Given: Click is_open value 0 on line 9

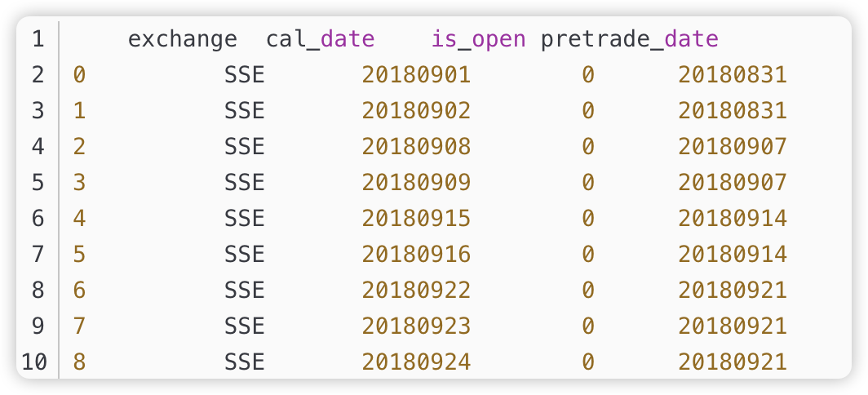Looking at the screenshot, I should (588, 326).
